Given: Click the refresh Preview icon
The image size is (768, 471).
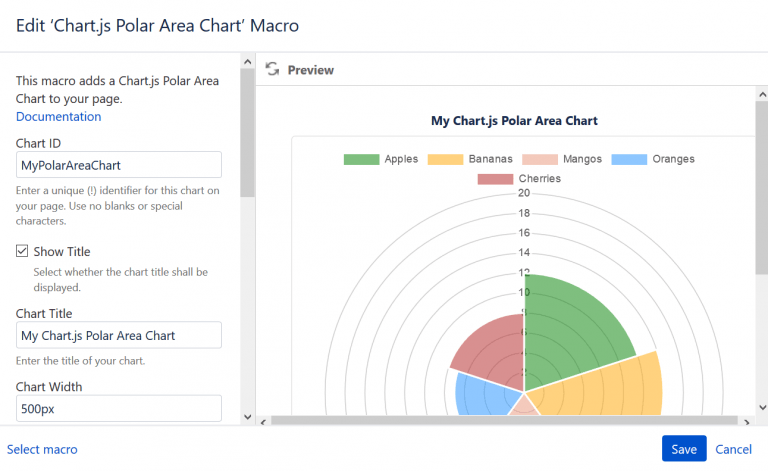Looking at the screenshot, I should coord(272,70).
